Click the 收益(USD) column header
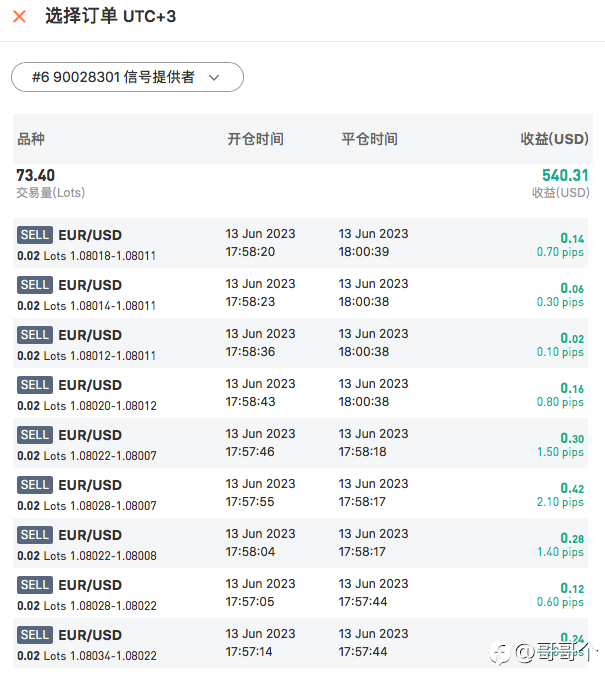This screenshot has width=605, height=691. pyautogui.click(x=554, y=139)
